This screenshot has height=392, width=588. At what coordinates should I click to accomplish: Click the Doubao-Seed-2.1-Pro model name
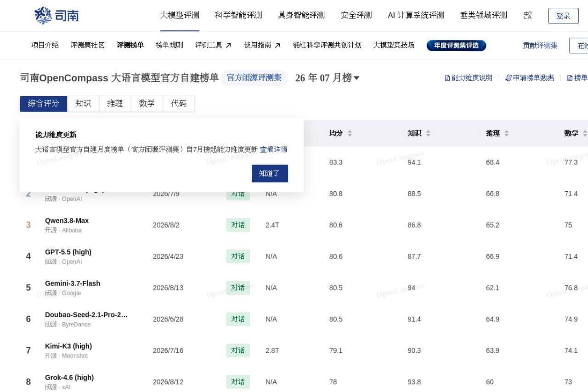[86, 315]
